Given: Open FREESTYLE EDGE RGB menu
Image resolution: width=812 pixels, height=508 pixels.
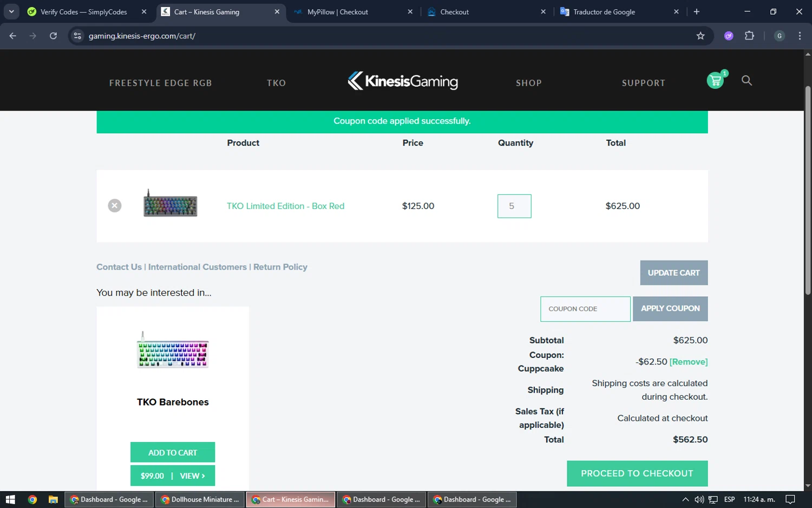Looking at the screenshot, I should (161, 83).
